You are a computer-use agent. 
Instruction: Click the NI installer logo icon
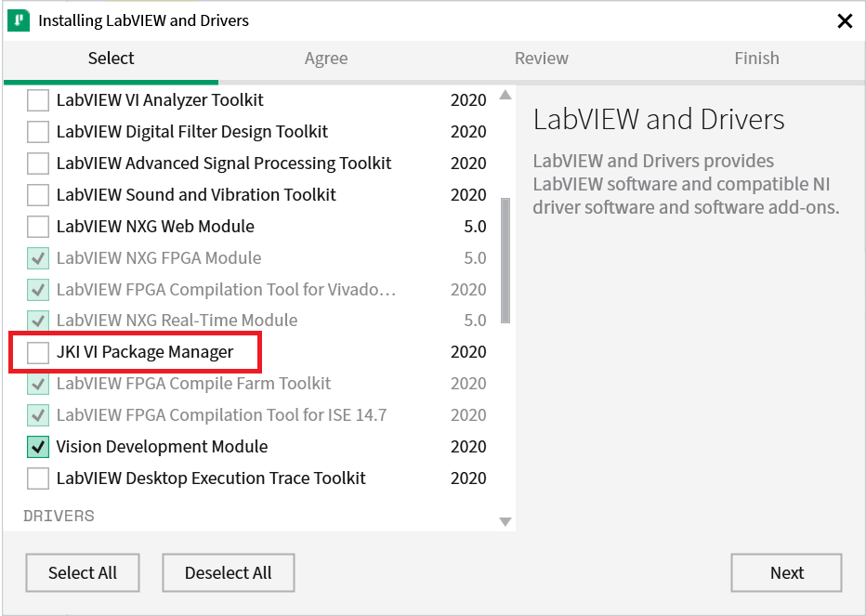[19, 20]
